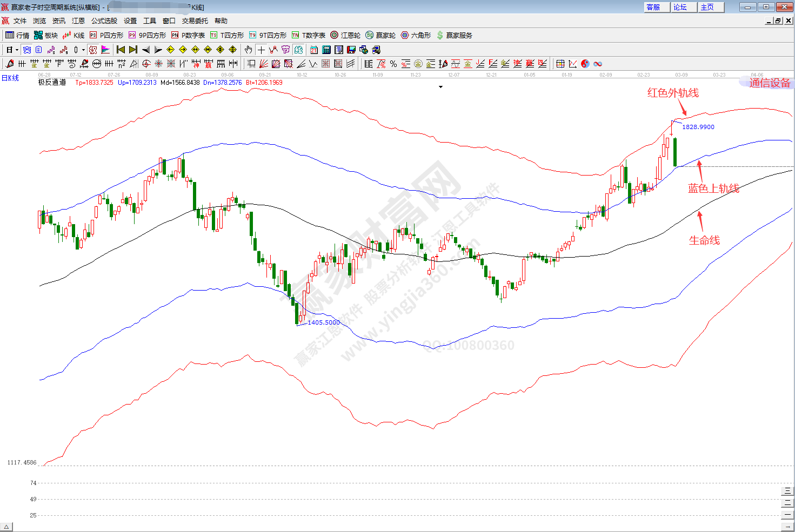
Task: Jump to first bar with skip-to-start icon
Action: click(121, 50)
